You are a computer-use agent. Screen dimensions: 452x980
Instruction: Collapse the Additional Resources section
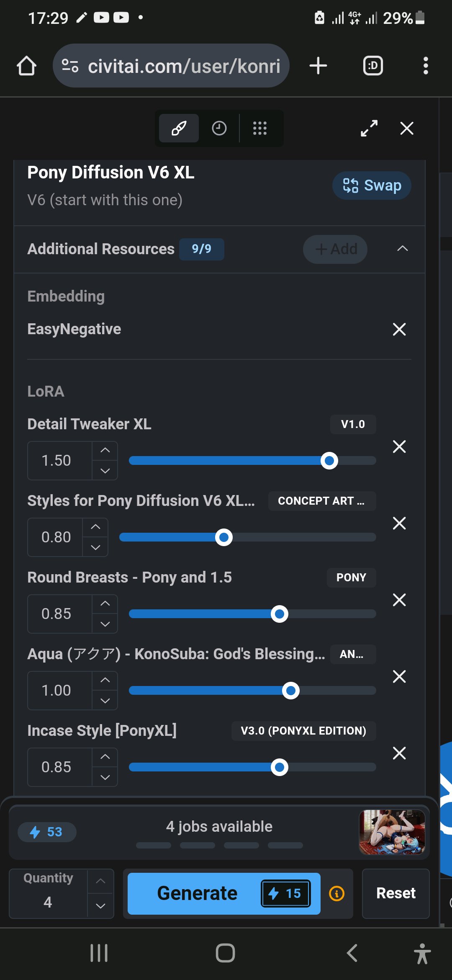coord(402,249)
